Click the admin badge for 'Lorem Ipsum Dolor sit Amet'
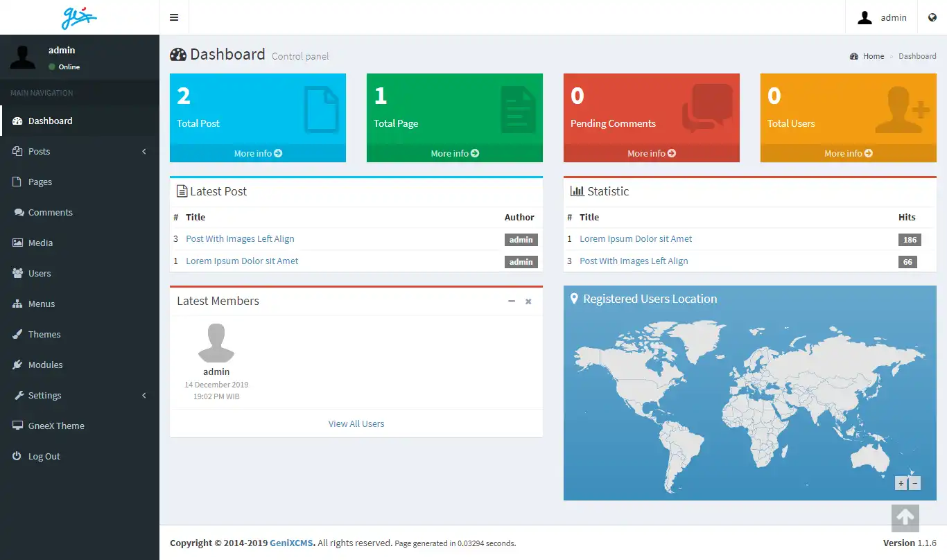The image size is (947, 560). 521,262
